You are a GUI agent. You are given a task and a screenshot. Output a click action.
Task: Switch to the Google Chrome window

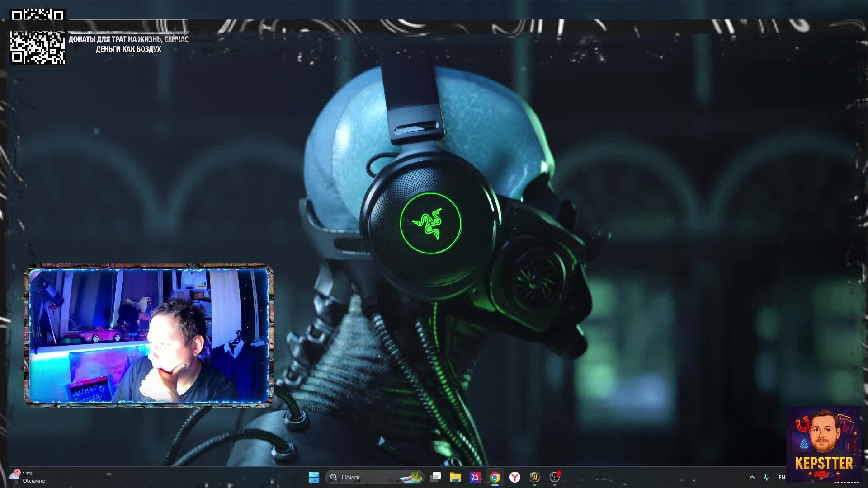coord(495,477)
